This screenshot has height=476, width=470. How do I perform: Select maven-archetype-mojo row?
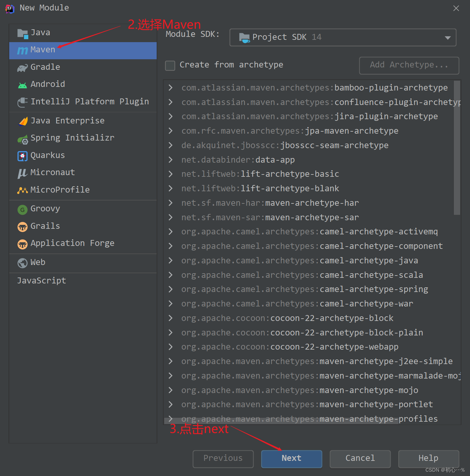(x=312, y=390)
